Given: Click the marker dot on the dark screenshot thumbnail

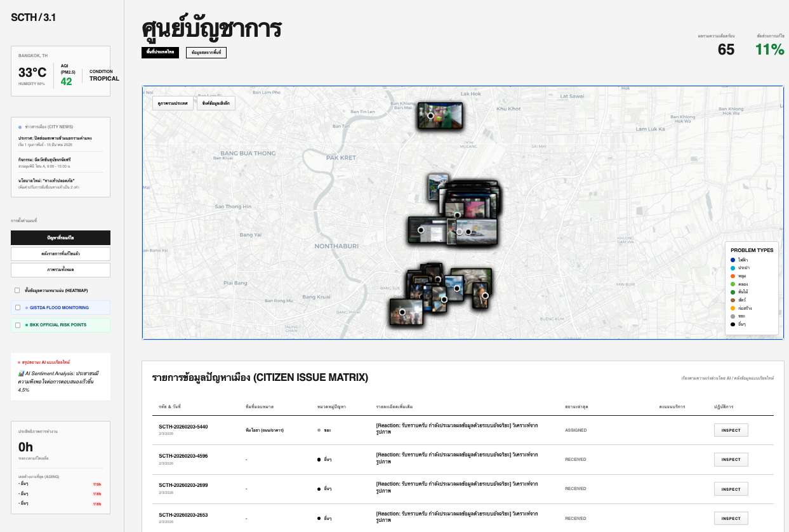Looking at the screenshot, I should (420, 230).
